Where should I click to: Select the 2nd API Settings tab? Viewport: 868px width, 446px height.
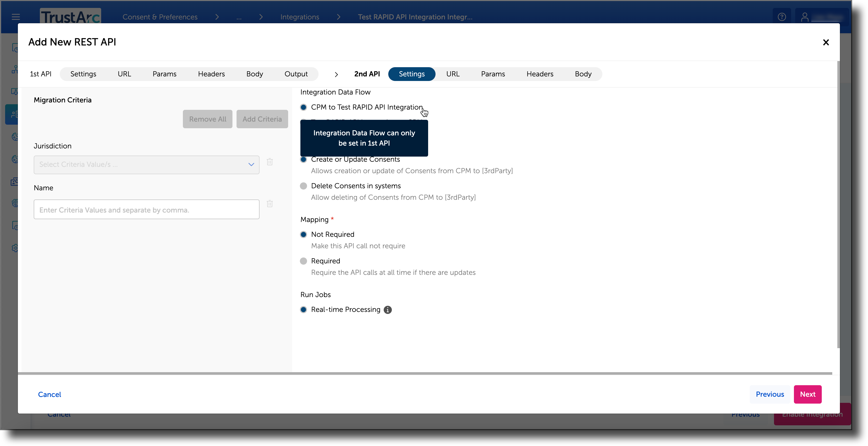coord(412,74)
